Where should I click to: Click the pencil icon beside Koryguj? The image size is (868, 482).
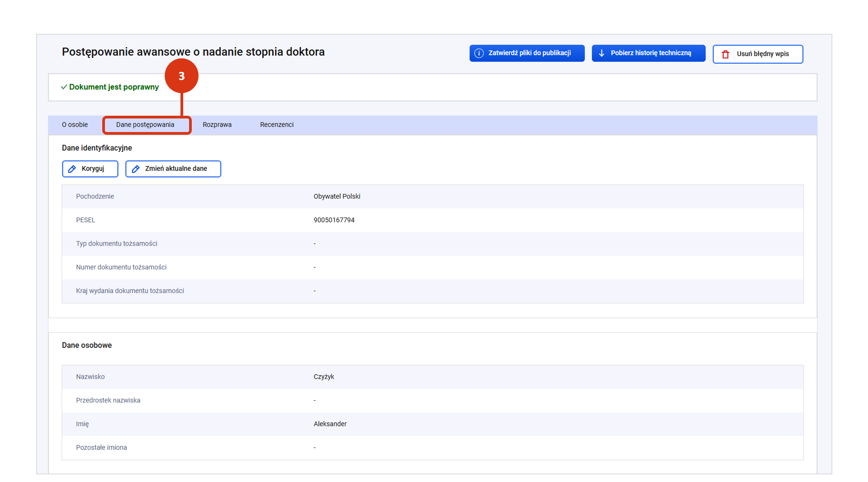coord(72,169)
